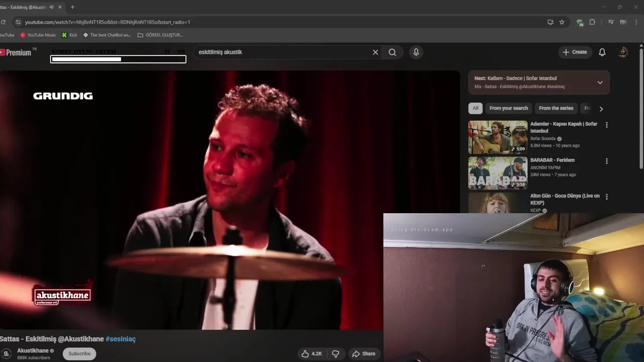Open the Chrome three-dot menu
The image size is (644, 362).
(637, 22)
